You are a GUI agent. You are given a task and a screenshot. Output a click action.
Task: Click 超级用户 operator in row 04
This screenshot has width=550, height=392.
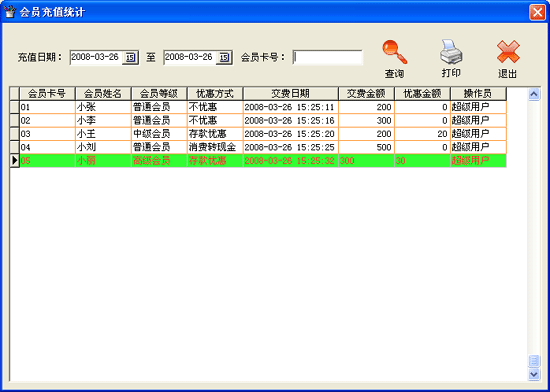478,147
